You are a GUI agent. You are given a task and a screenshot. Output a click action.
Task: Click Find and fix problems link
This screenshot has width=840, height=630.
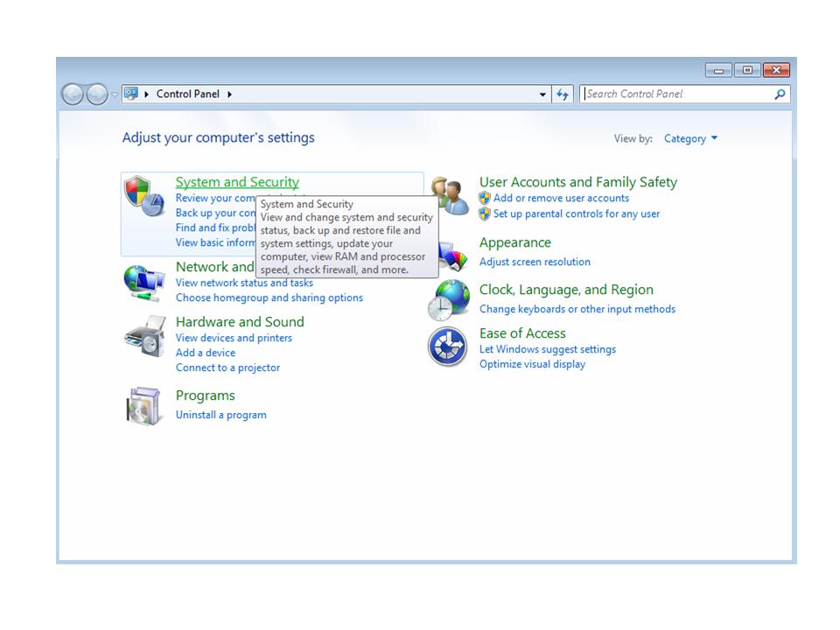point(215,227)
